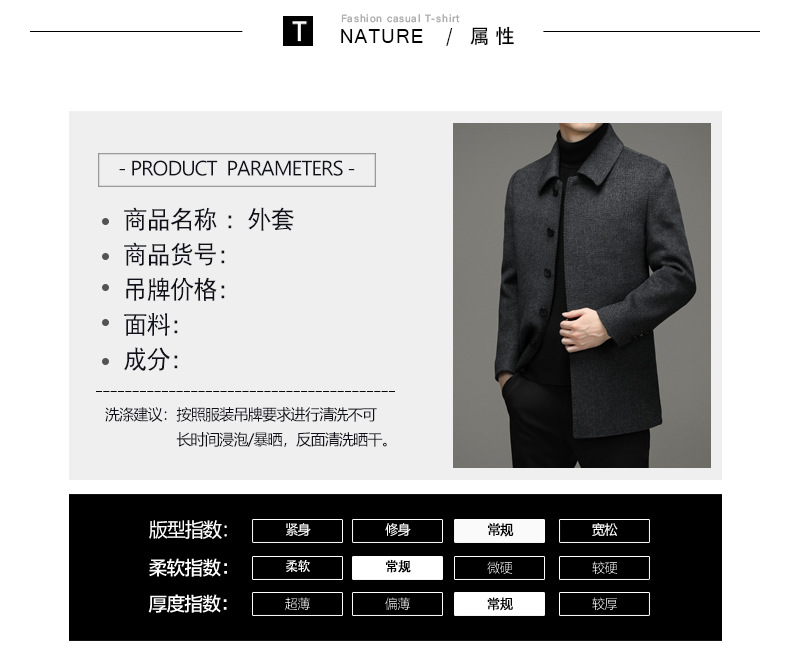Select the 较厚 thickness option
790x670 pixels.
coord(604,604)
